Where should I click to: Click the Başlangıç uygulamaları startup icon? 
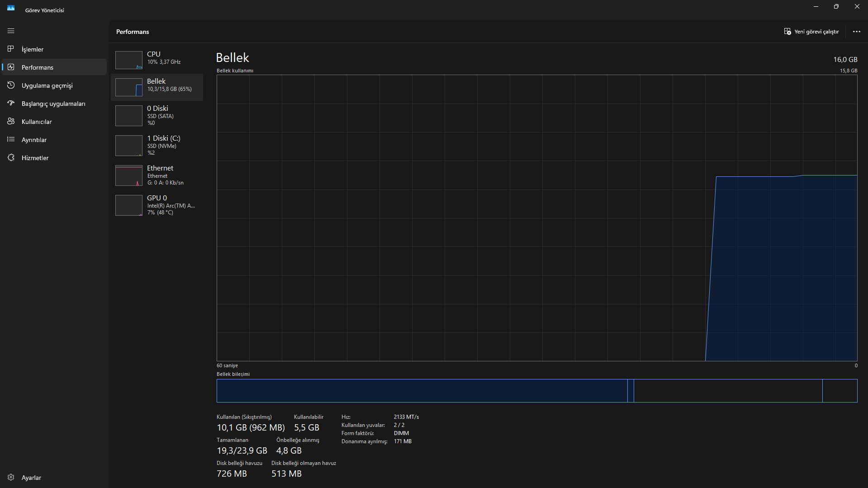[x=11, y=103]
